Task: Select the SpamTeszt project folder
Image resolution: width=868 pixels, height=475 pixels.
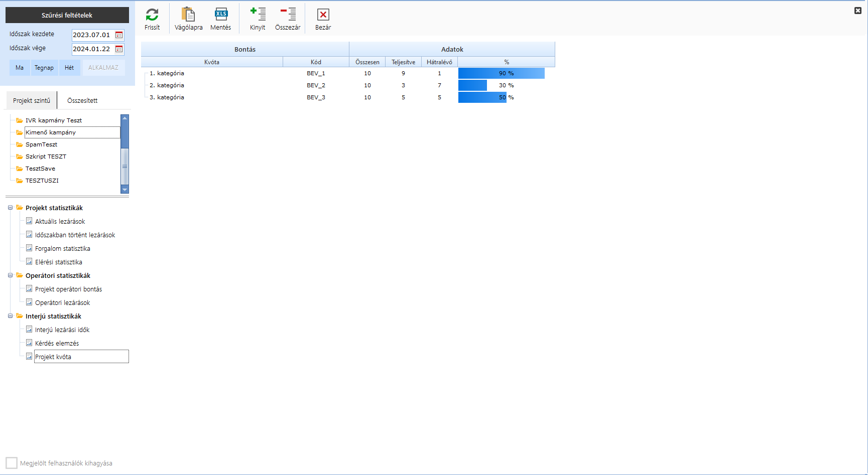Action: [x=41, y=144]
